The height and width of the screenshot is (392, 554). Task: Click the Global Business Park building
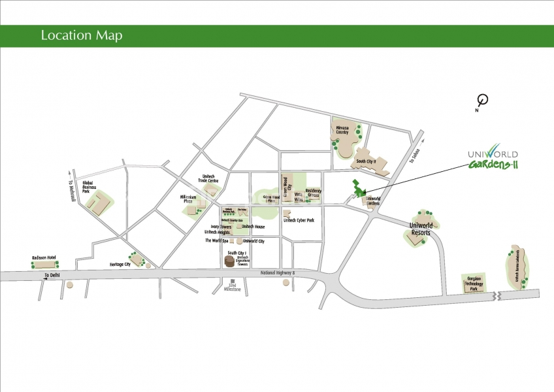[x=99, y=204]
